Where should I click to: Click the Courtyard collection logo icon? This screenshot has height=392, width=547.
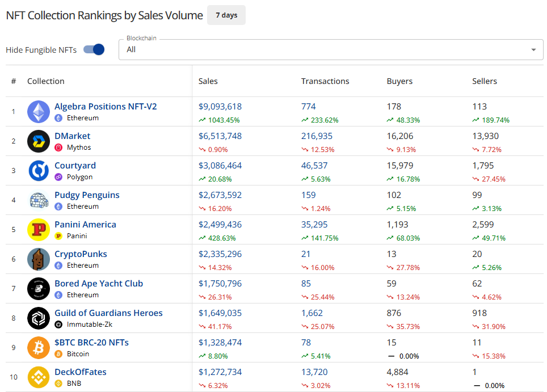click(39, 171)
